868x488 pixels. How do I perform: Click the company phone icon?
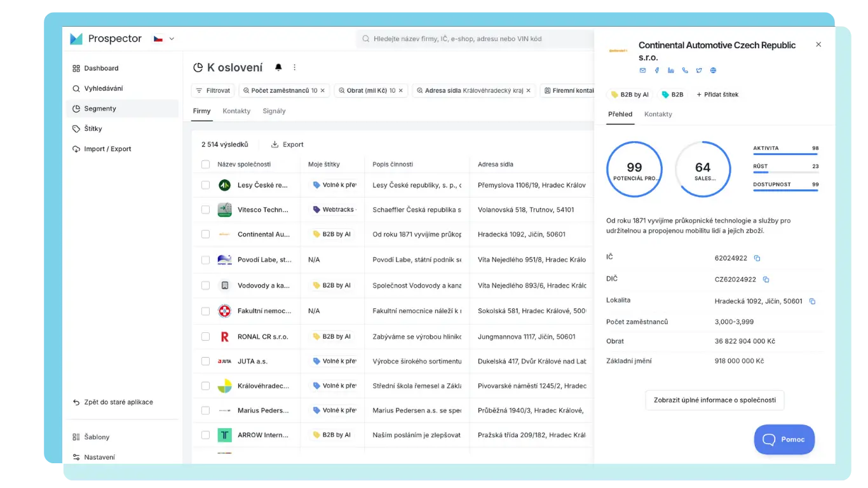(685, 71)
